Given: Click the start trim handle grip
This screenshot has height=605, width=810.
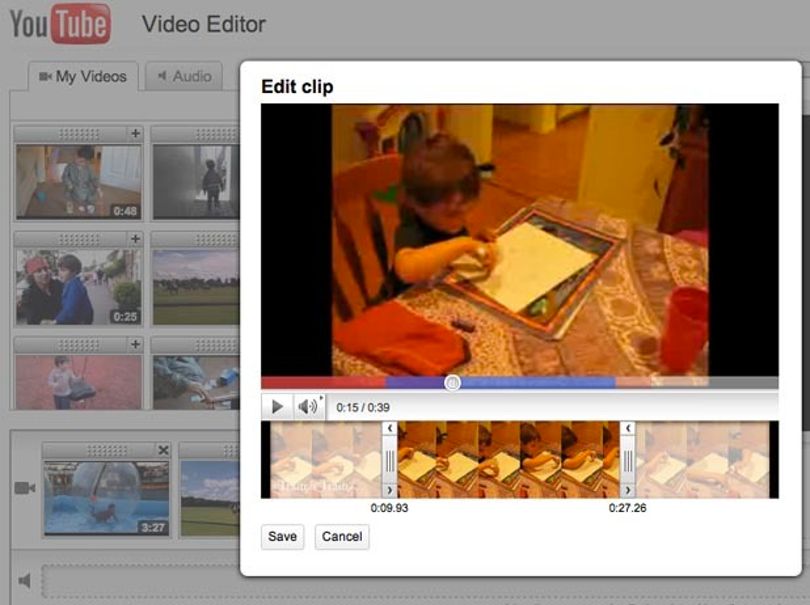Looking at the screenshot, I should [390, 459].
